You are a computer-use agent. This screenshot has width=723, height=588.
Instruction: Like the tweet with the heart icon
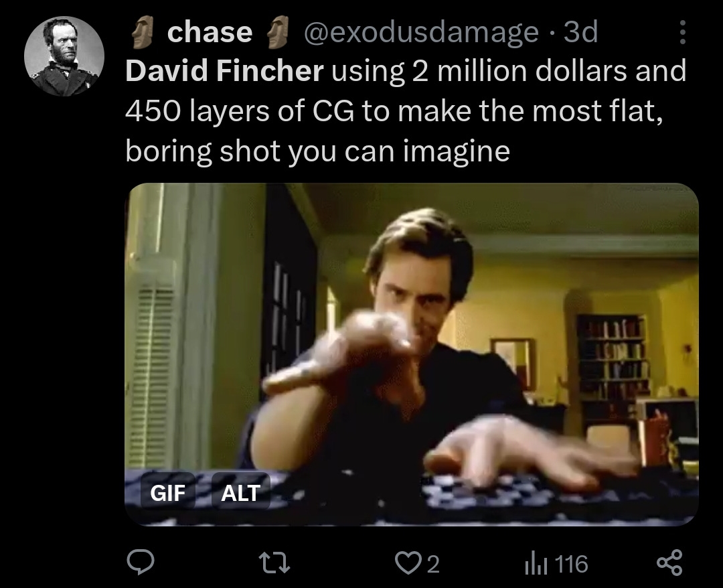[x=407, y=564]
